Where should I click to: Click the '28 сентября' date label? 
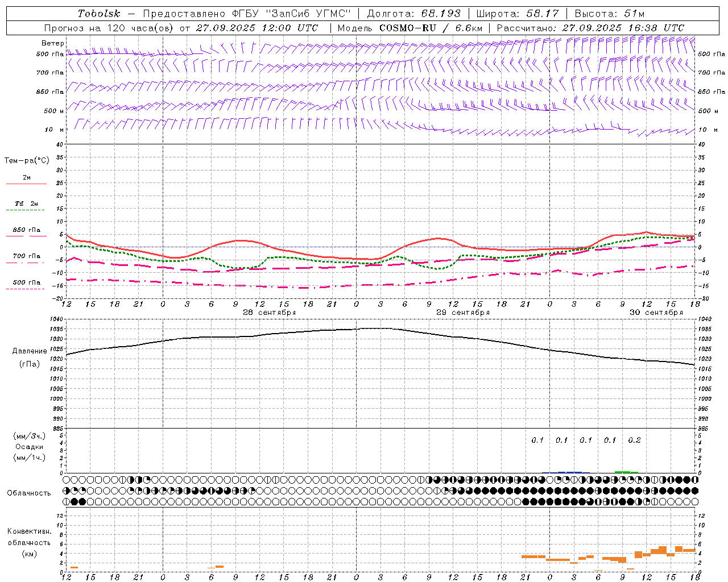pyautogui.click(x=269, y=313)
